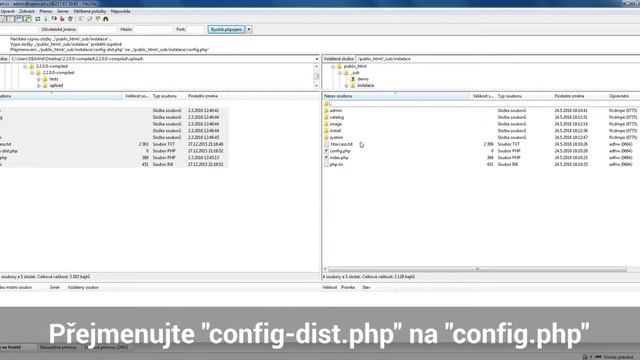Collapse inner 2.2.0.0-compiled tree node

point(32,73)
